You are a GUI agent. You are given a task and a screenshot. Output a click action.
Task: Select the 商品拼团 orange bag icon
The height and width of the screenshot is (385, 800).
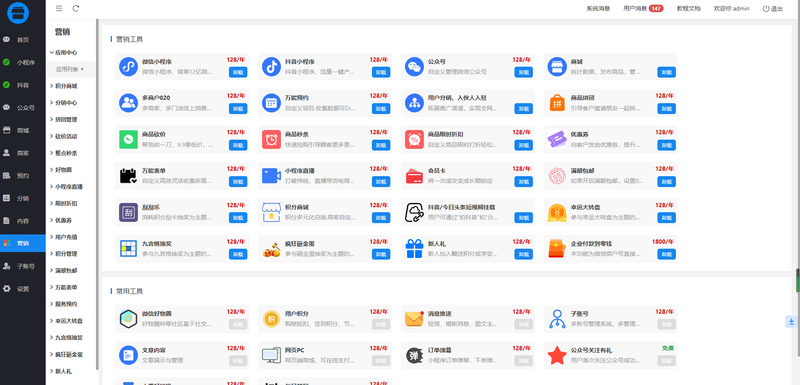pyautogui.click(x=557, y=102)
